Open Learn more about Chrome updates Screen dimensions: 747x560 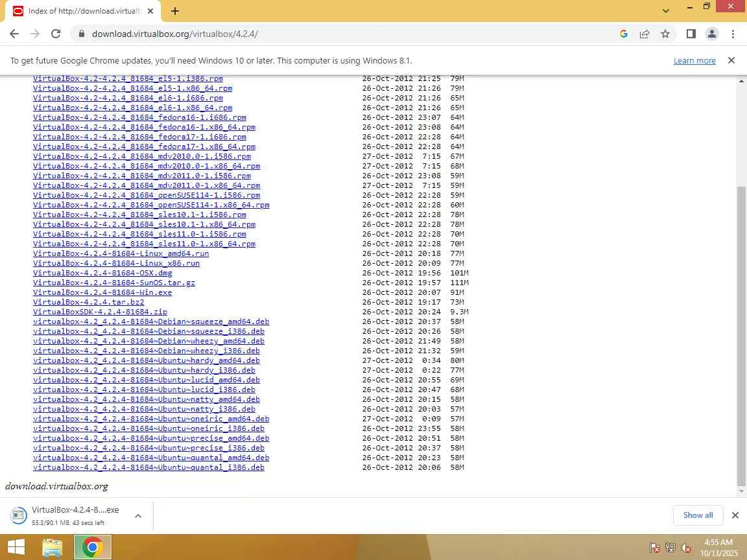tap(694, 60)
